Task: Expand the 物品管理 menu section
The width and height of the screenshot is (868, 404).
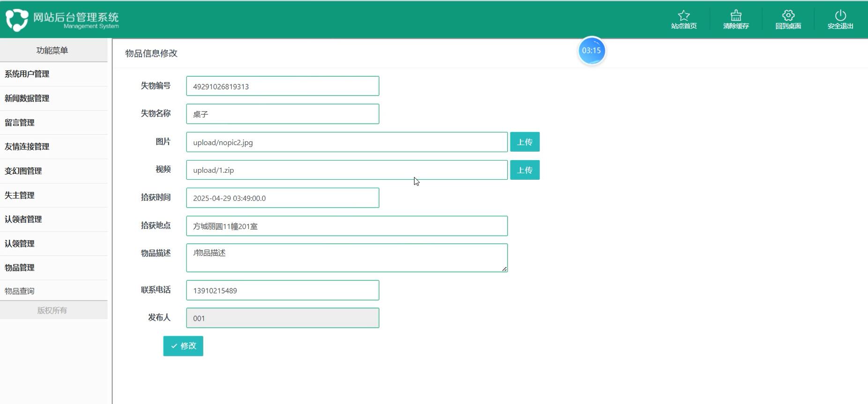Action: (20, 268)
